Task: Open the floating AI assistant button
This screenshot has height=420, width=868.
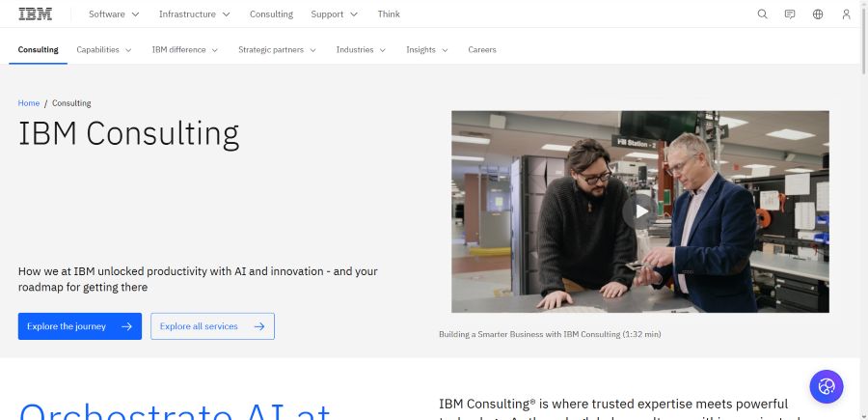Action: tap(826, 386)
